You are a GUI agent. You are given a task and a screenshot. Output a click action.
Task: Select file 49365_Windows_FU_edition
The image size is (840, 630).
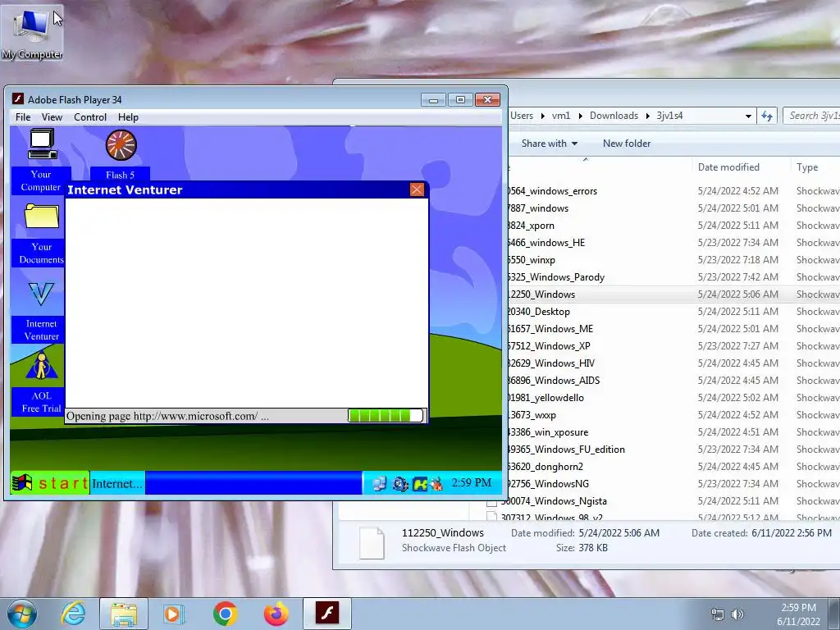coord(566,450)
